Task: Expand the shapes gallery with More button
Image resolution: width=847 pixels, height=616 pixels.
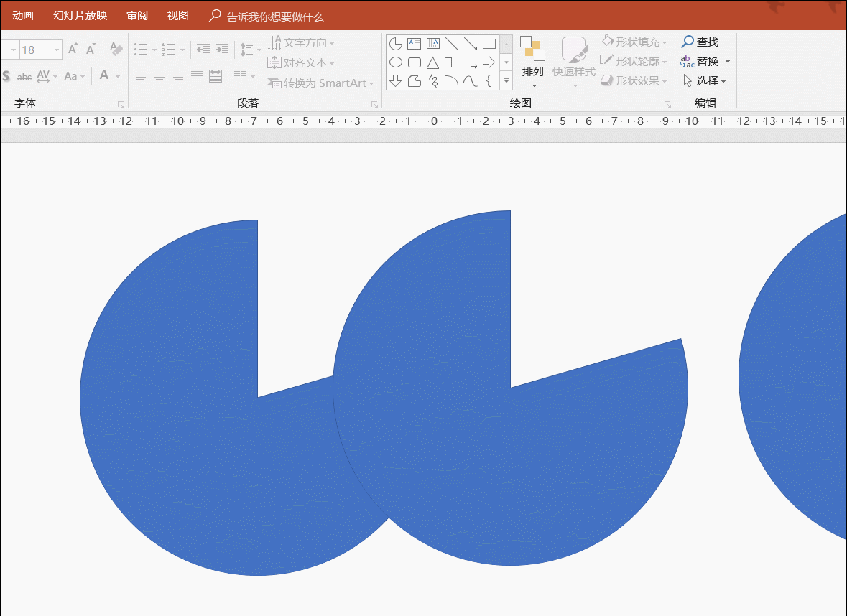Action: 506,81
